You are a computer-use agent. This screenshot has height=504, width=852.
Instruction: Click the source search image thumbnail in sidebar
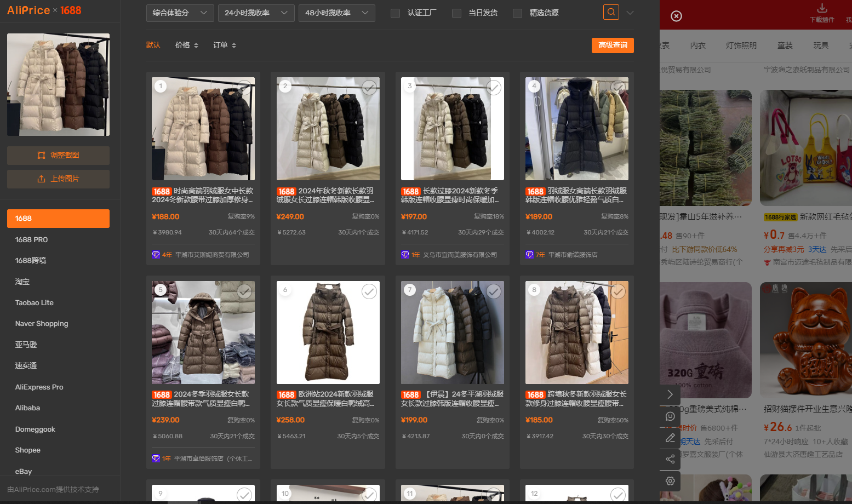pyautogui.click(x=58, y=84)
